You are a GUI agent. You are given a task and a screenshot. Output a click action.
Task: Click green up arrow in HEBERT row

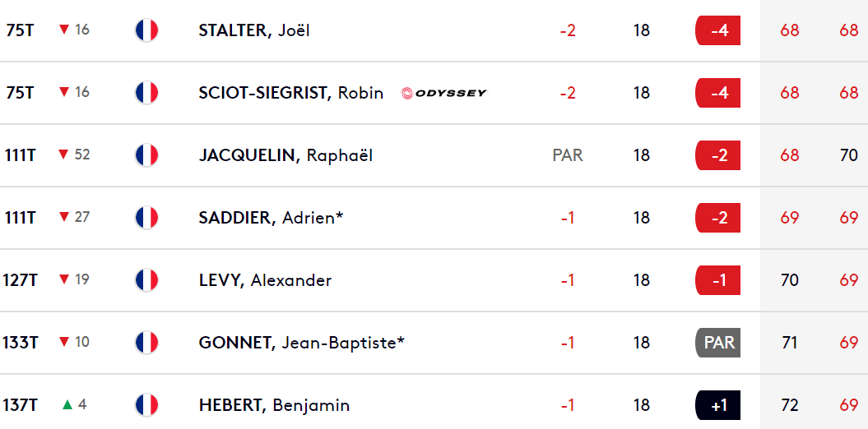pos(67,404)
